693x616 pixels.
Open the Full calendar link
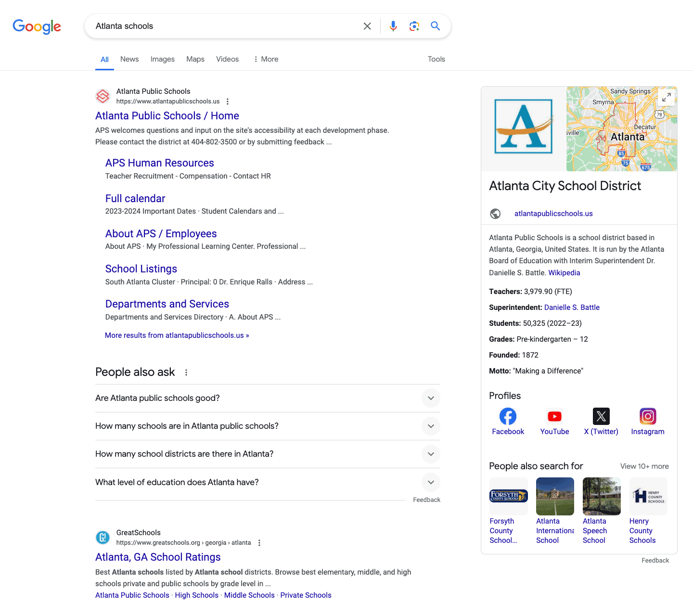(135, 199)
